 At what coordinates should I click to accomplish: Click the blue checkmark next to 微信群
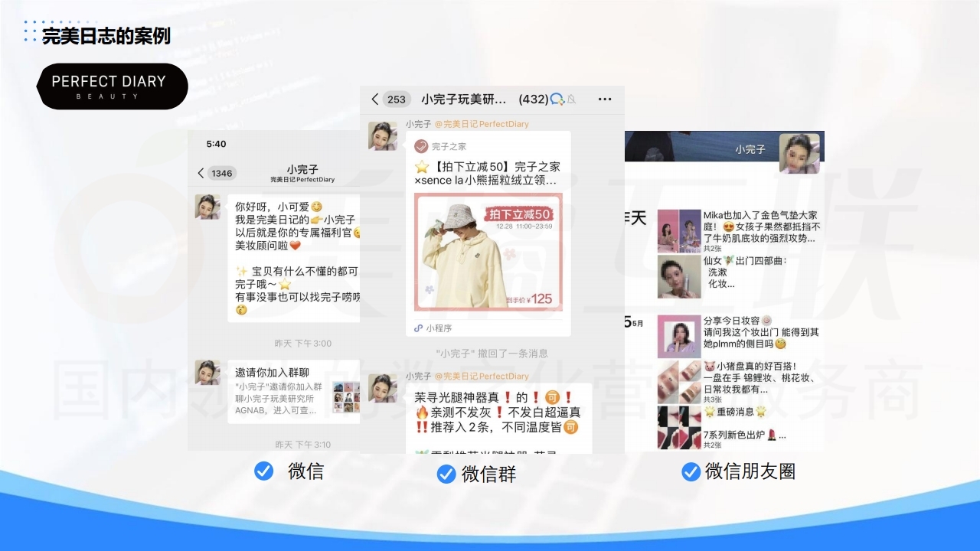[446, 474]
